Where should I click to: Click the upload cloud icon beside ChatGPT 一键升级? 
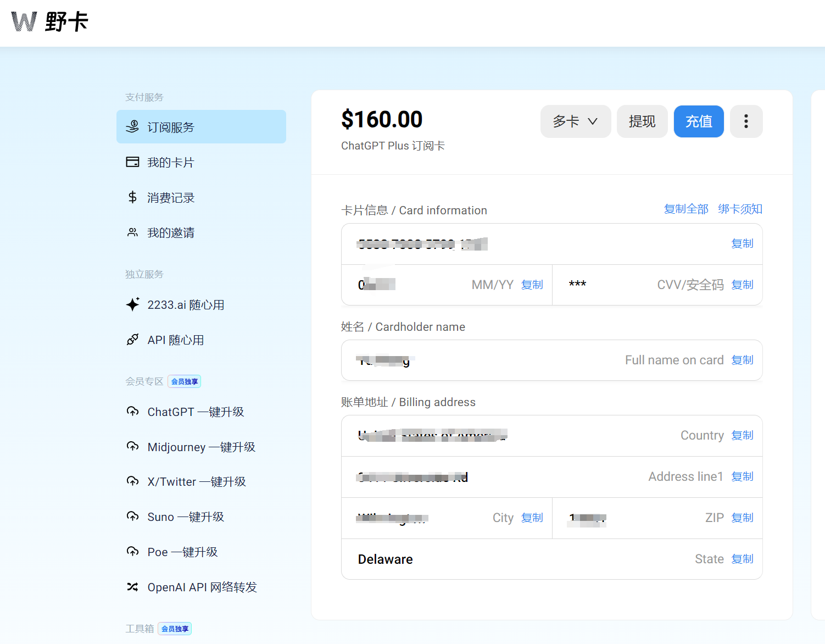132,412
